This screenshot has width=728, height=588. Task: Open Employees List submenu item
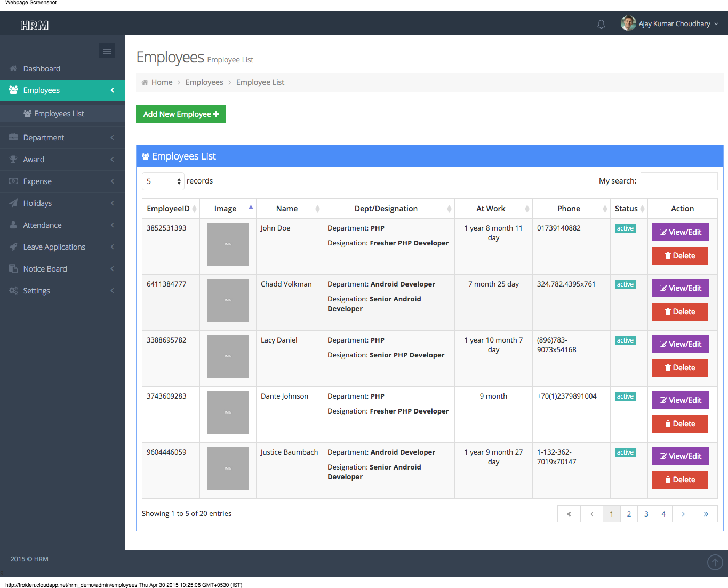pyautogui.click(x=59, y=114)
